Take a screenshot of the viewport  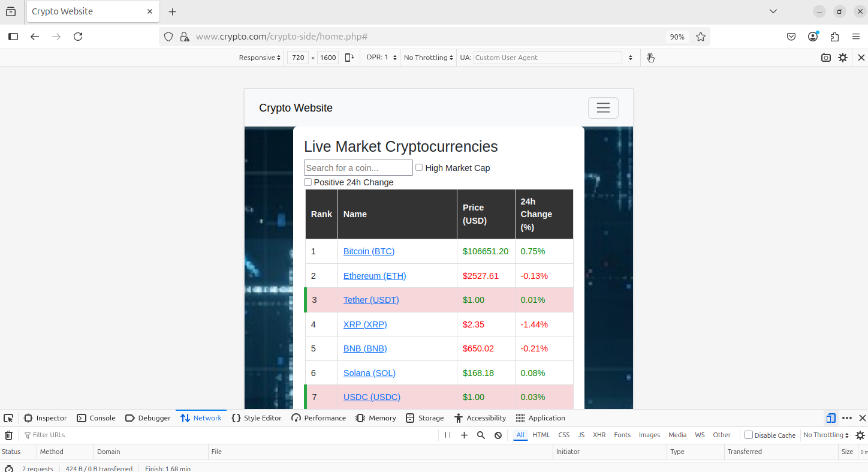coord(825,58)
